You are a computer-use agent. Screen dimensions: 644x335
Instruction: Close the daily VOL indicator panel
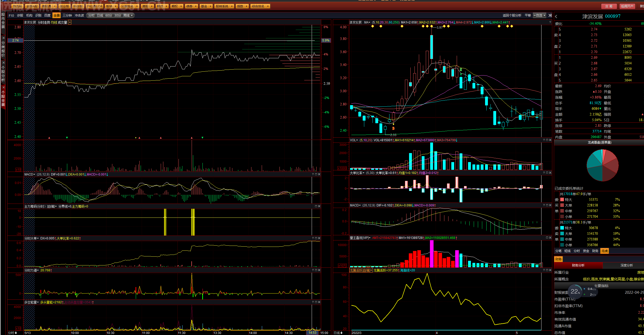click(550, 140)
